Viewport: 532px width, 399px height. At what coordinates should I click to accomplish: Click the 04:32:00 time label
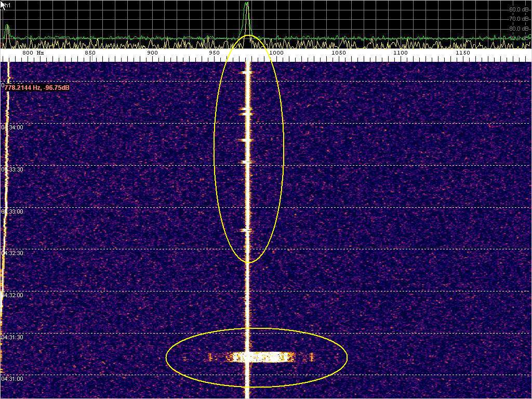12,295
